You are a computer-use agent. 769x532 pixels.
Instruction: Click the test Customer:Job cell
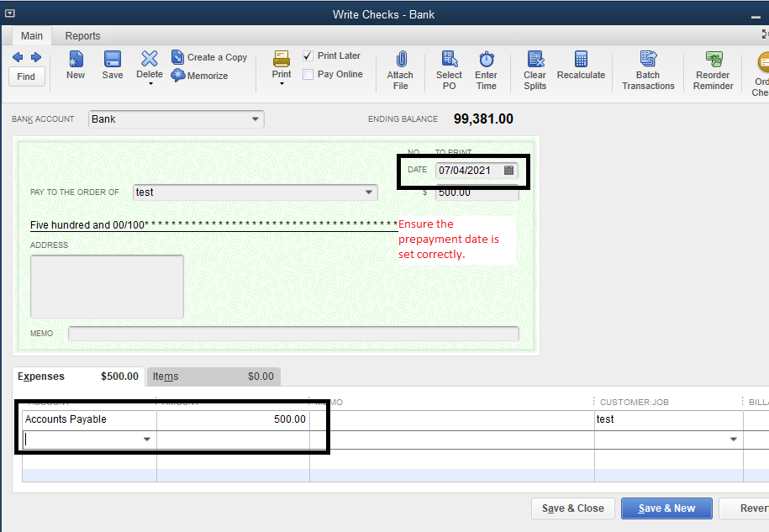[x=668, y=419]
